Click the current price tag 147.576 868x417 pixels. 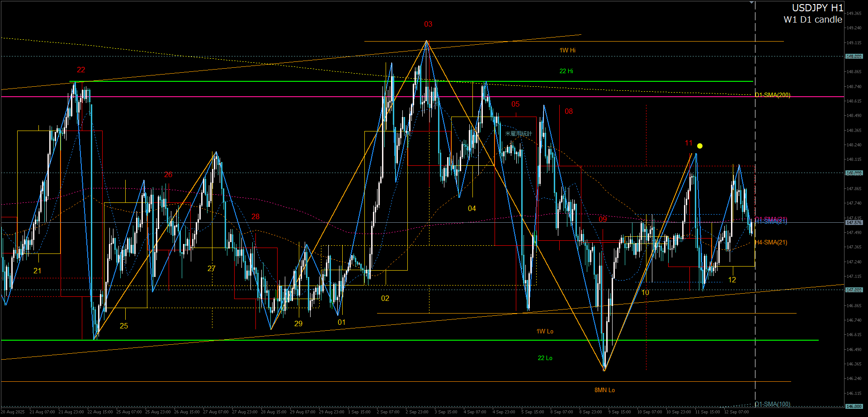point(854,223)
